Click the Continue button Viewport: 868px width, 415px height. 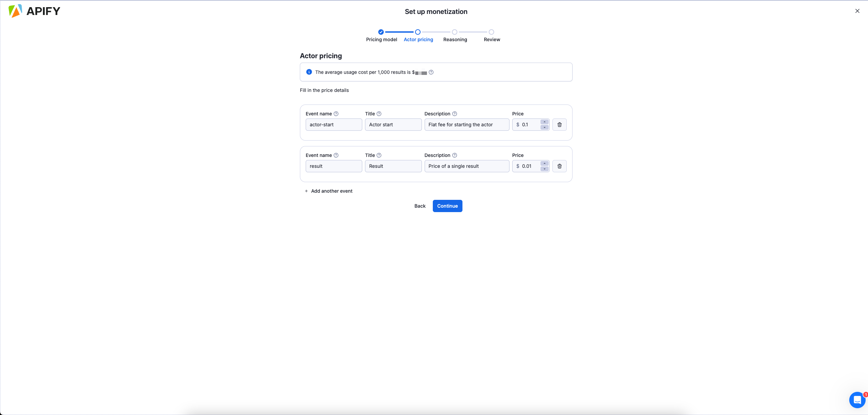pyautogui.click(x=447, y=206)
